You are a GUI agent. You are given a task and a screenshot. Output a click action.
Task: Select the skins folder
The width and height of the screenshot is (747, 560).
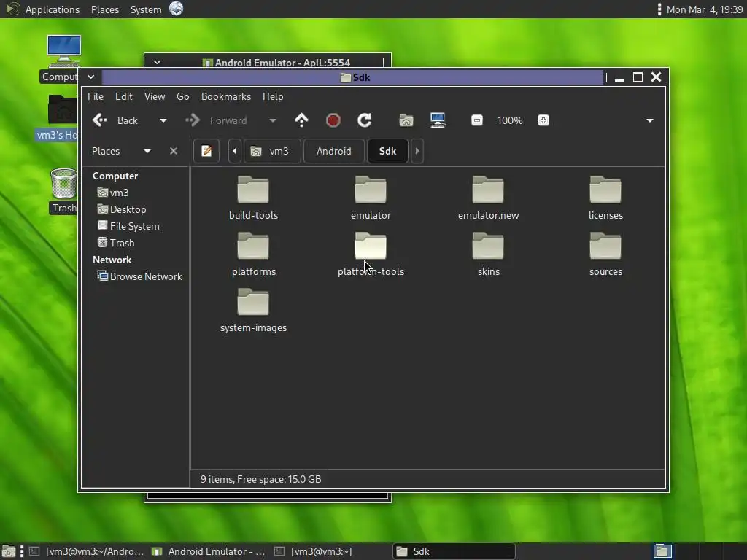(488, 254)
